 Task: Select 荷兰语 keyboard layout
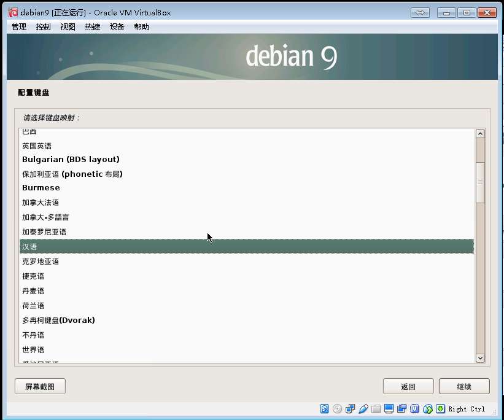246,306
